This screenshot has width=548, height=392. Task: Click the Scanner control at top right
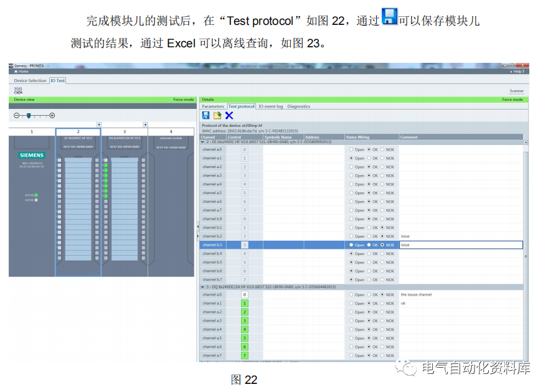(x=517, y=91)
